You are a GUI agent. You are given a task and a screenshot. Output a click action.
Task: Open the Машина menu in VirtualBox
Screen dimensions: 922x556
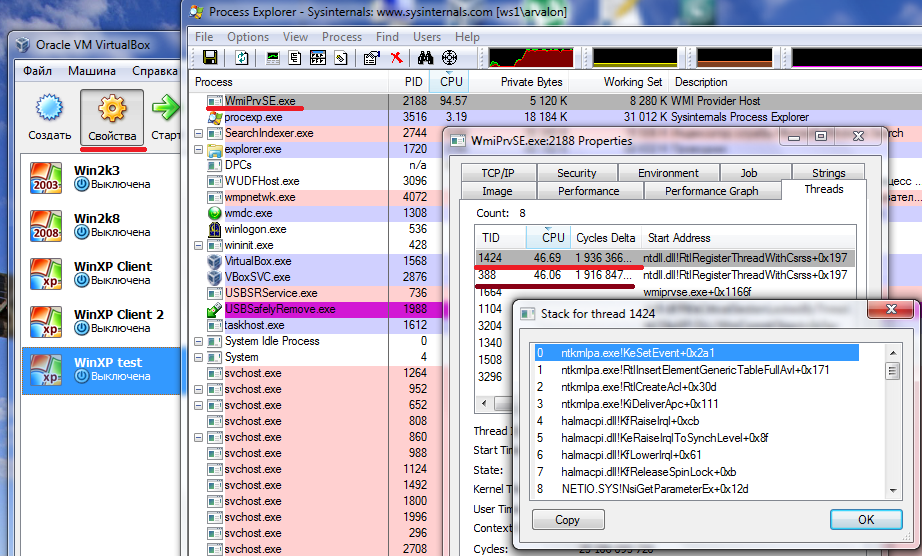point(92,71)
